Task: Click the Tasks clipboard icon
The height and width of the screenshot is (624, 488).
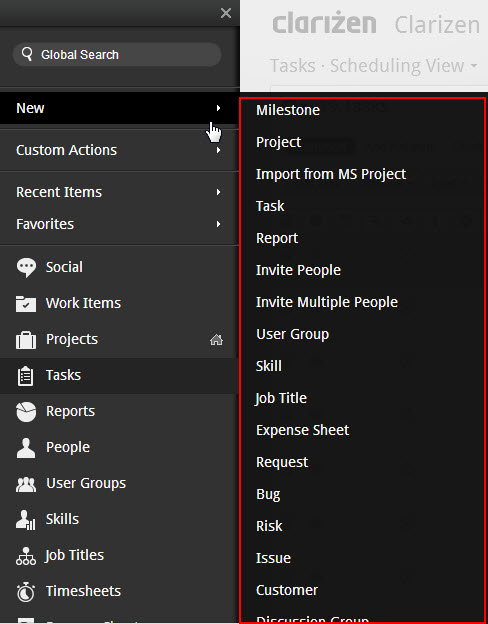Action: click(26, 376)
